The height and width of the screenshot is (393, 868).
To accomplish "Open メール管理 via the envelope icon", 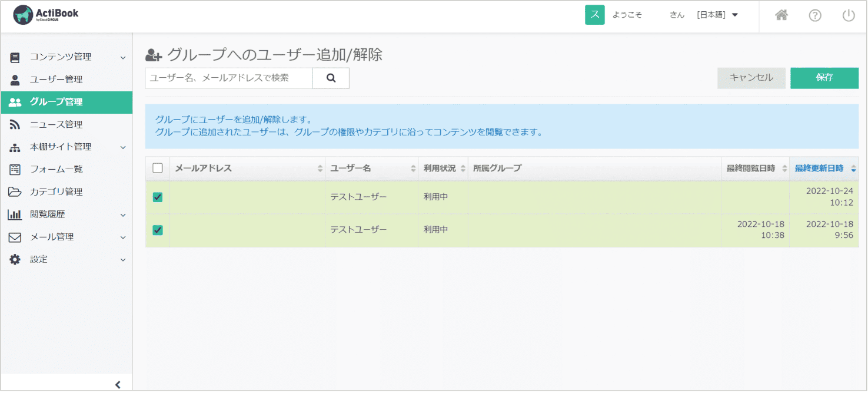I will 14,237.
